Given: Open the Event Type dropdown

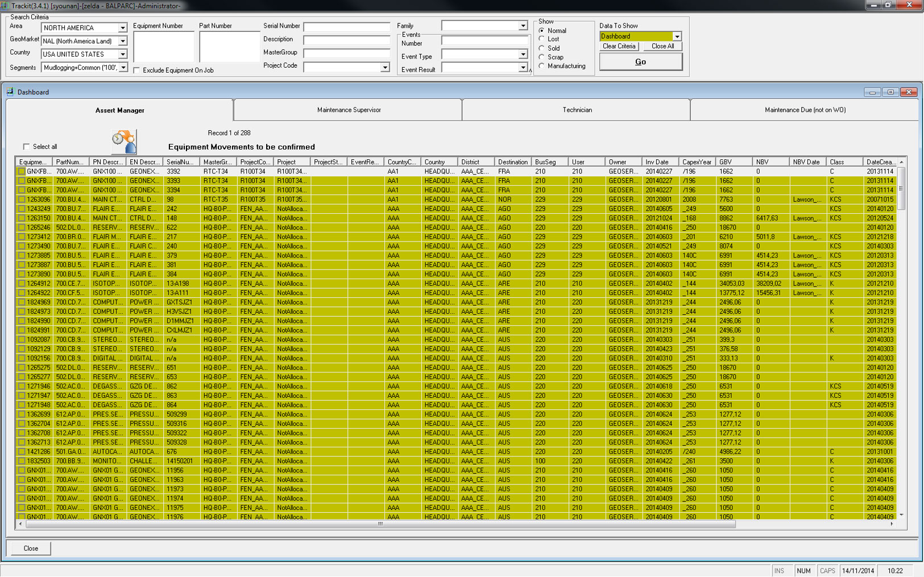Looking at the screenshot, I should pyautogui.click(x=523, y=55).
